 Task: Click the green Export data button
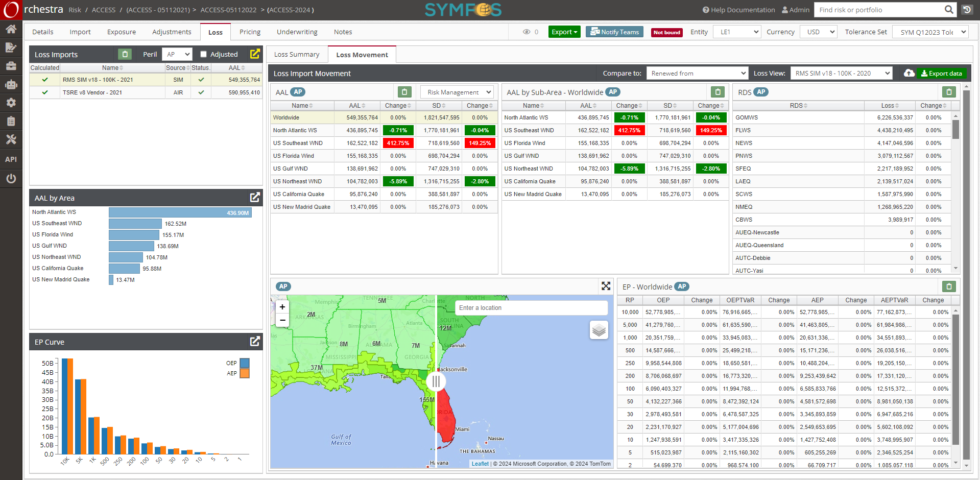(x=941, y=74)
